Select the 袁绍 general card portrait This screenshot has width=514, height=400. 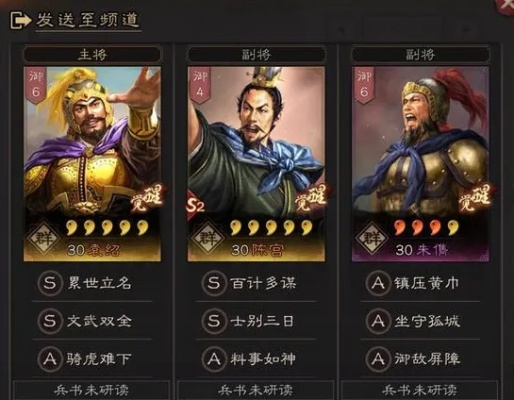click(92, 164)
